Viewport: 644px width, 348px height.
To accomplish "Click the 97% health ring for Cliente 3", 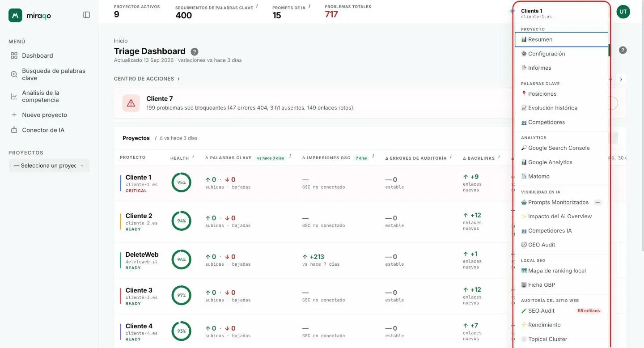I will [182, 296].
